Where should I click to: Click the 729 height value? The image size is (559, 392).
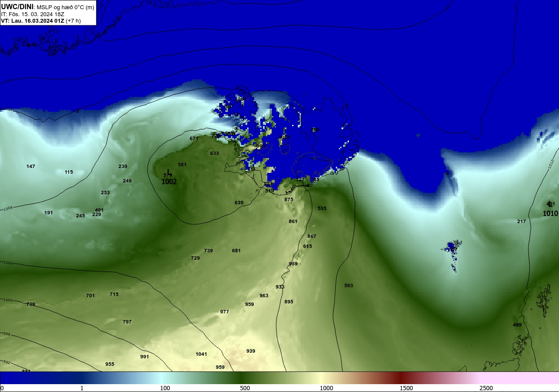coord(195,258)
